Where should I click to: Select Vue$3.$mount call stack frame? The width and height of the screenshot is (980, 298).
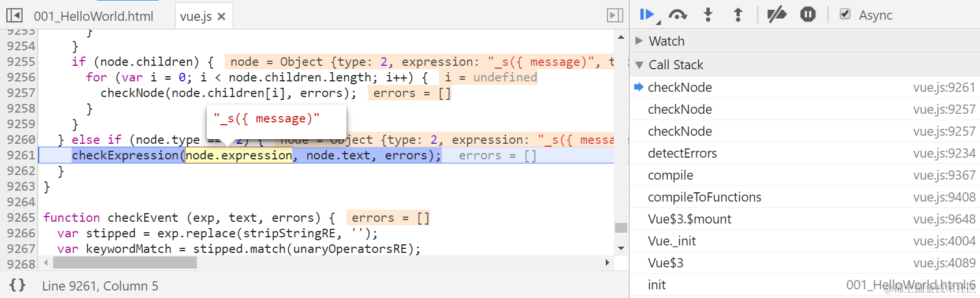(804, 219)
